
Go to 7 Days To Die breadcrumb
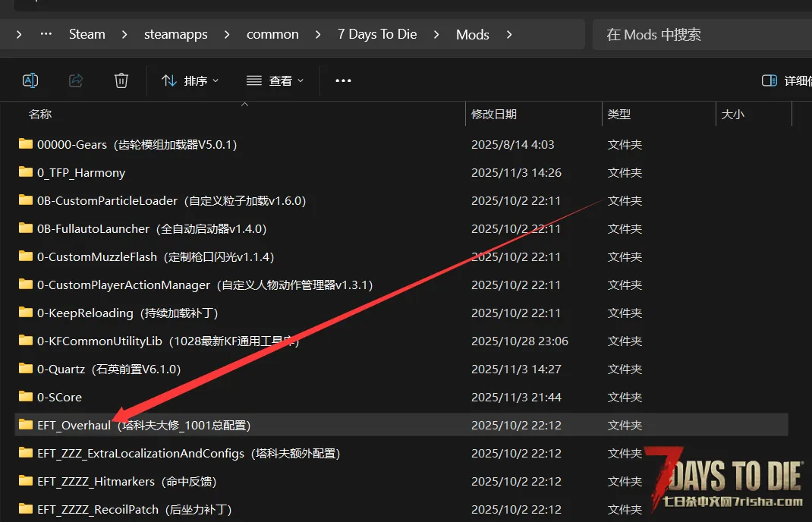click(377, 34)
